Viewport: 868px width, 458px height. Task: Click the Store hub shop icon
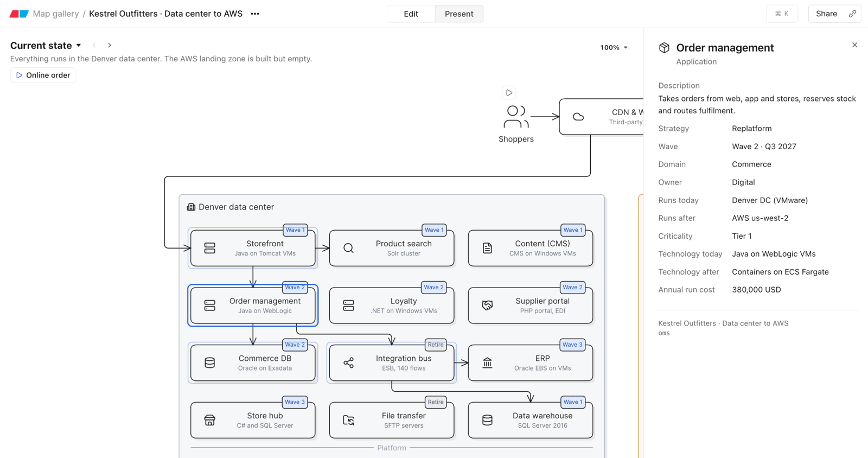coord(210,420)
